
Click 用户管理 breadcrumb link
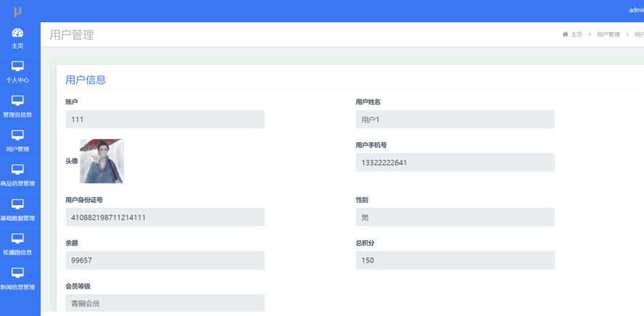pyautogui.click(x=608, y=35)
